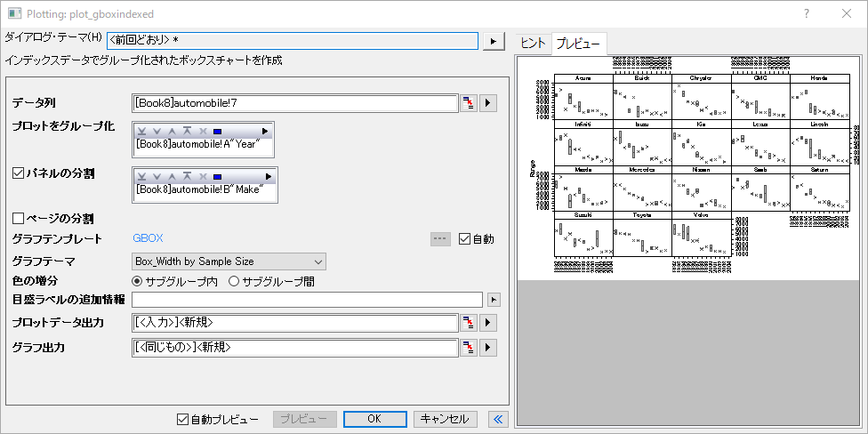The image size is (868, 434).
Task: Move to bottom icon in パネルの分割 list
Action: click(141, 177)
